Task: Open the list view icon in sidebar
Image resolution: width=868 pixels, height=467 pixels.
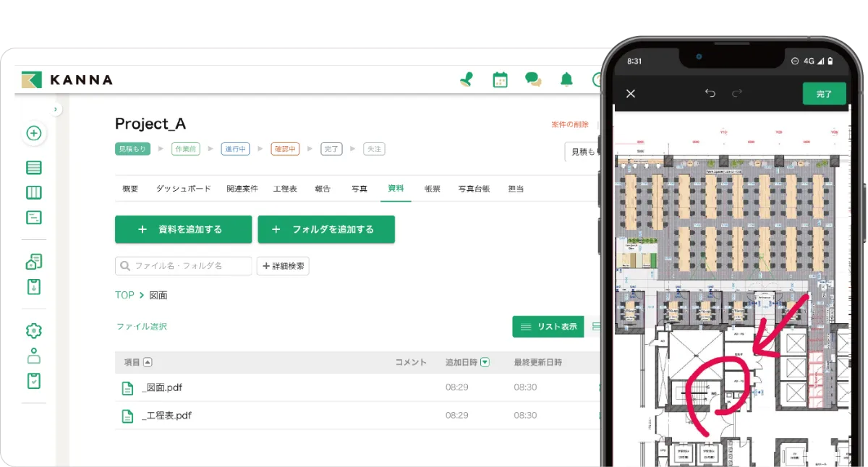Action: (33, 168)
